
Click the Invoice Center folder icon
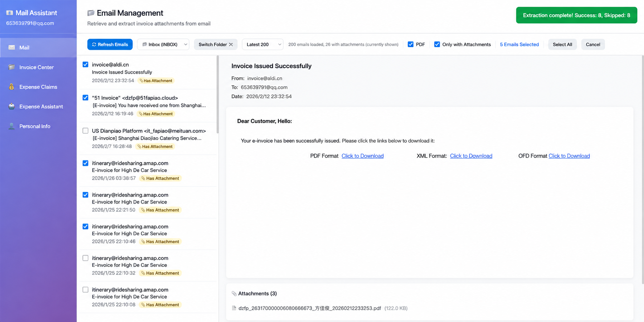(x=12, y=67)
